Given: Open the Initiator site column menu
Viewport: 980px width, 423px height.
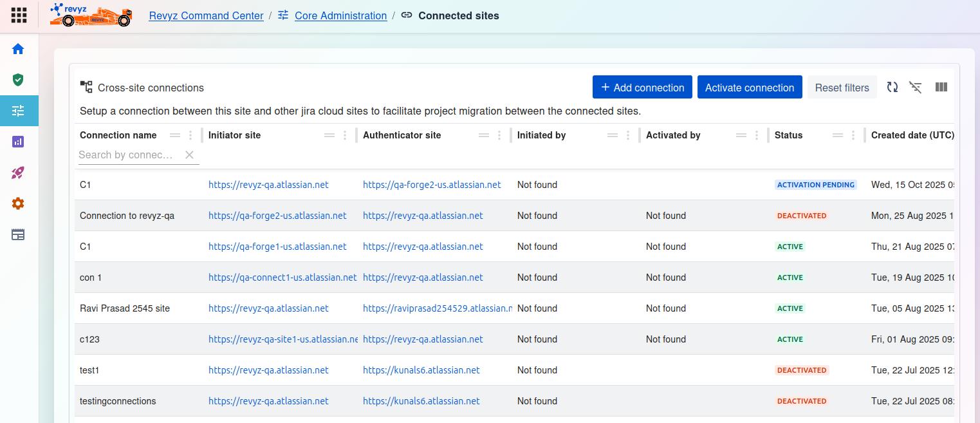Looking at the screenshot, I should tap(345, 135).
